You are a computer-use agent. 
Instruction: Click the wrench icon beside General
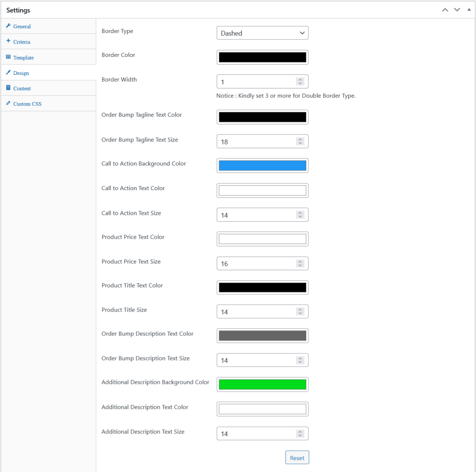(8, 26)
